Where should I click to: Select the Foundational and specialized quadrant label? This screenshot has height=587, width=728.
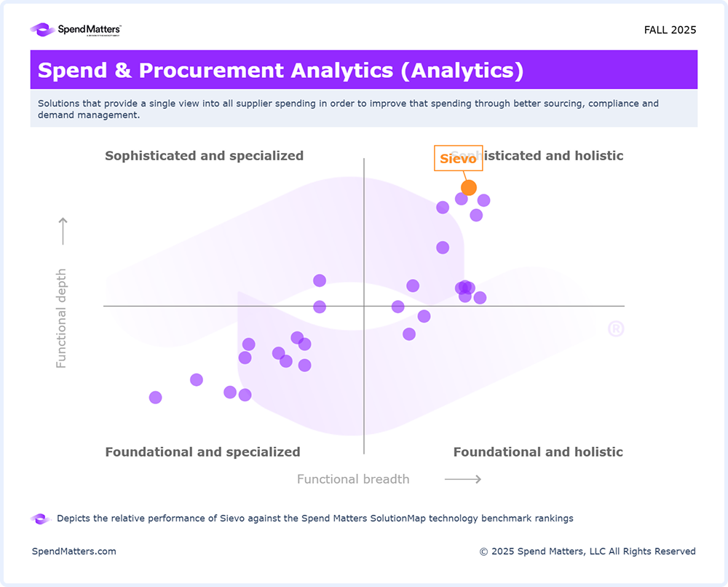202,452
